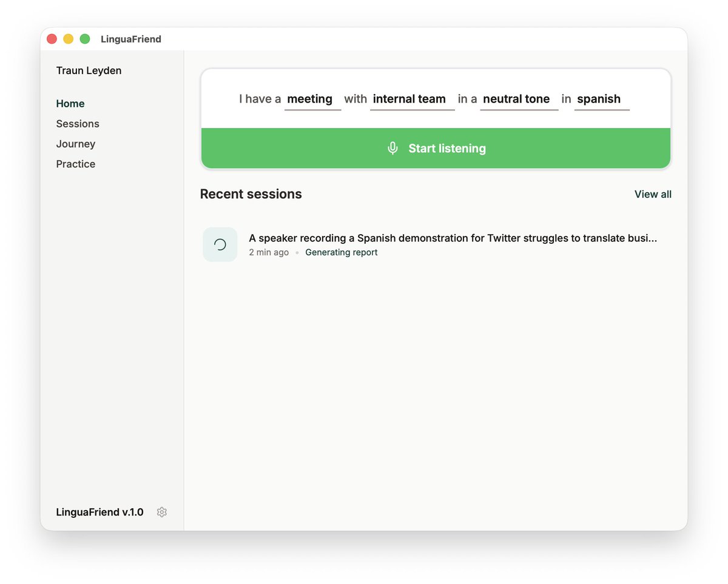Click the LinguaFriend v.1.0 version label
728x584 pixels.
[x=99, y=512]
